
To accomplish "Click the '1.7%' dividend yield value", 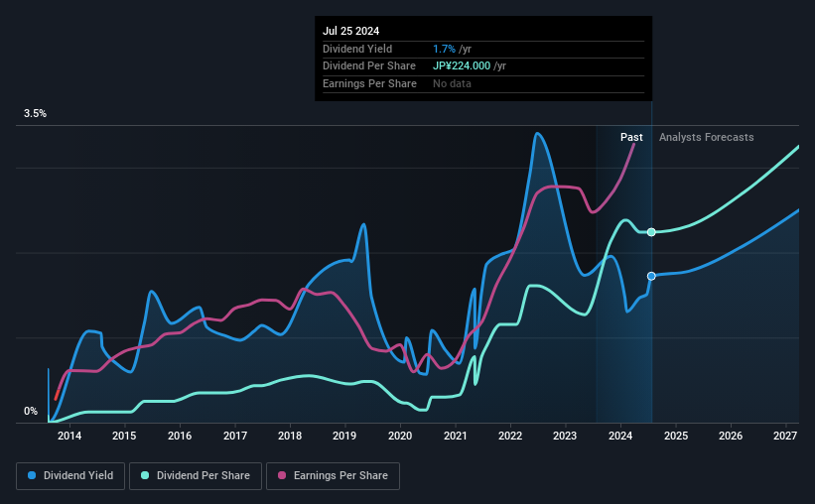I will pos(444,49).
